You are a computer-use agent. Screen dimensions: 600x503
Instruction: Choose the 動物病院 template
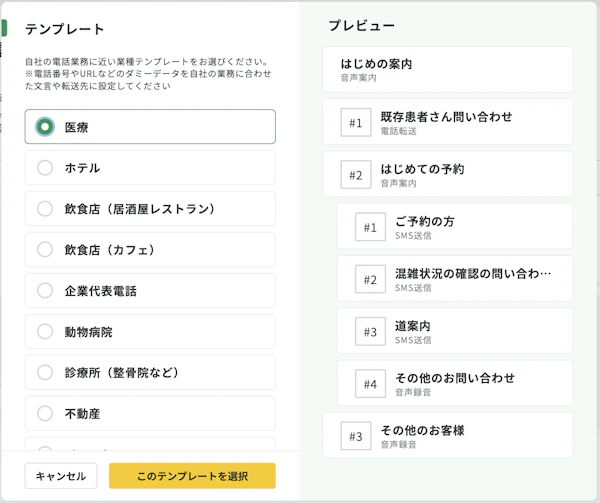pos(45,331)
